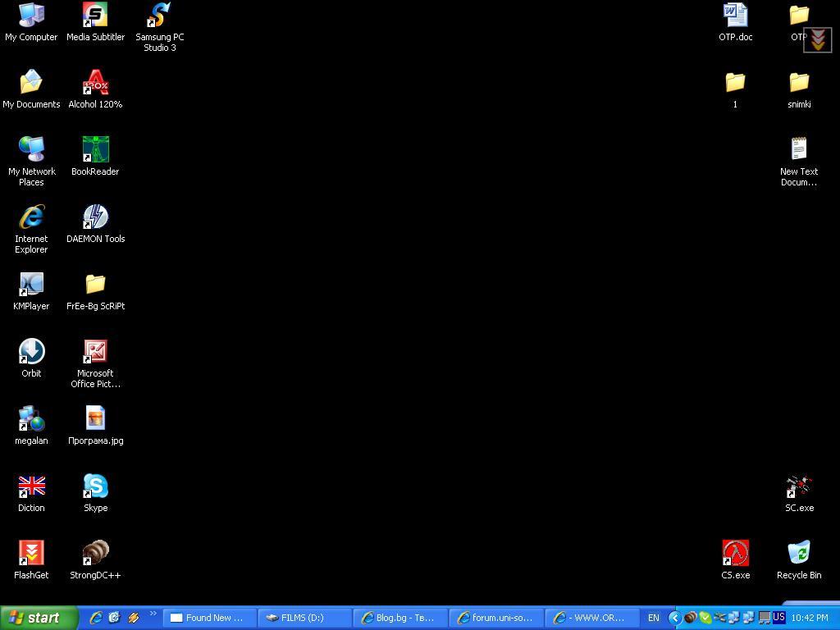Screen dimensions: 840x630
Task: Open the EN language bar selector
Action: tap(654, 618)
